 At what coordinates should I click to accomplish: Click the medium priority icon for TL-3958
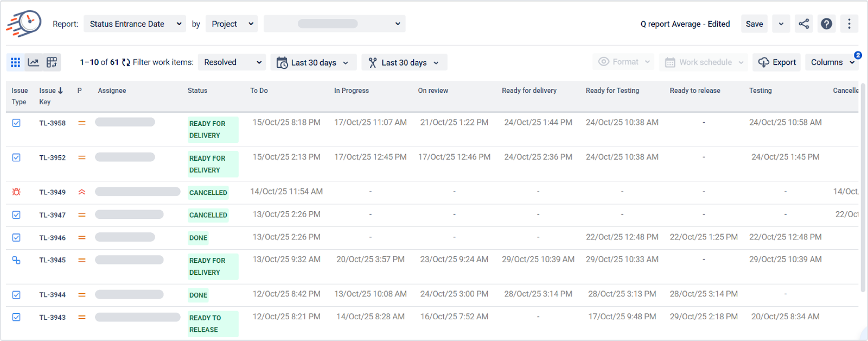click(x=82, y=123)
